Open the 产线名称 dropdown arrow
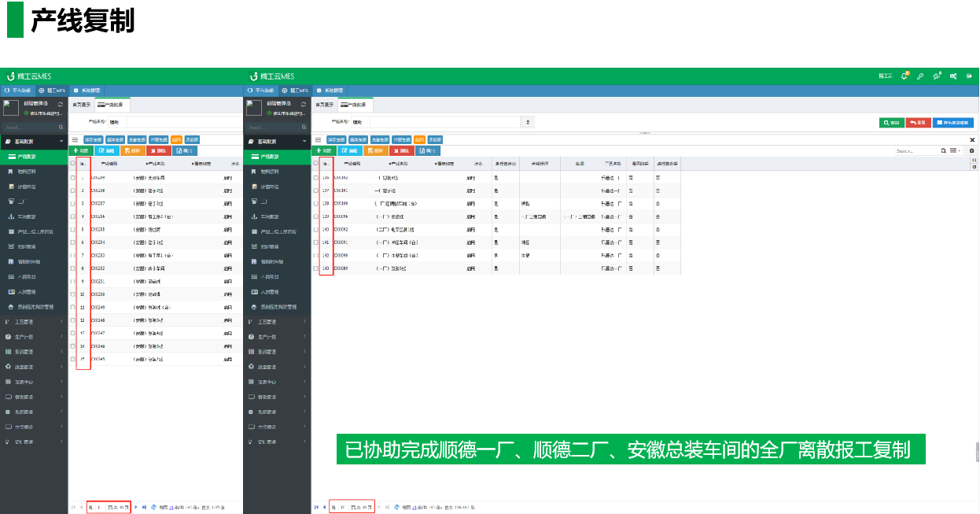Image resolution: width=980 pixels, height=514 pixels. click(529, 122)
